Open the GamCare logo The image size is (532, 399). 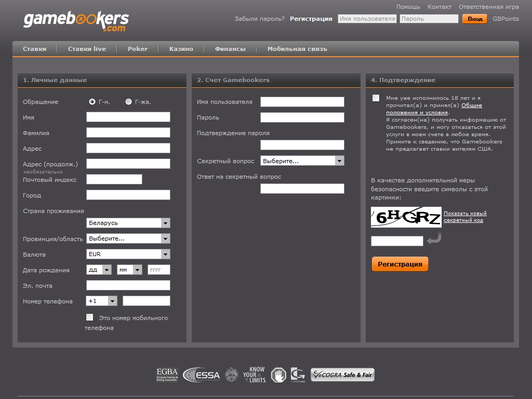[298, 375]
